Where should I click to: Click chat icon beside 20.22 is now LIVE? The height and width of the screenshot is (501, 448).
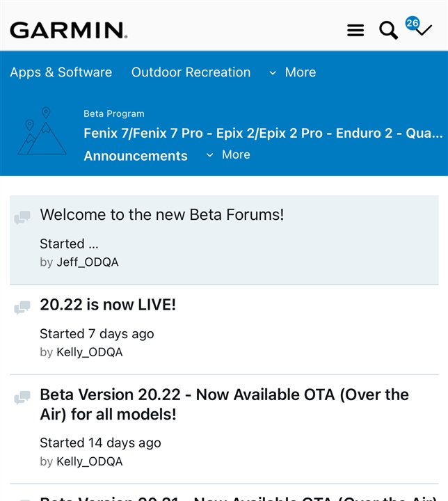click(x=22, y=308)
